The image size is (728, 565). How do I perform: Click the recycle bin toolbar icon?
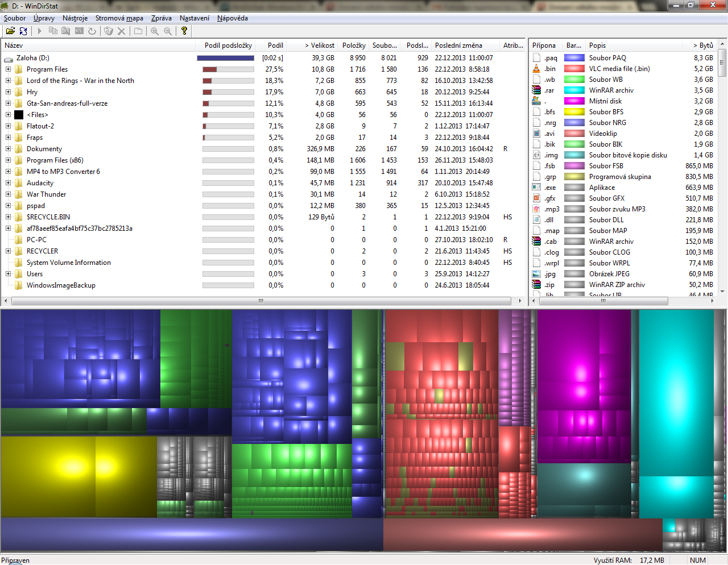pos(109,31)
